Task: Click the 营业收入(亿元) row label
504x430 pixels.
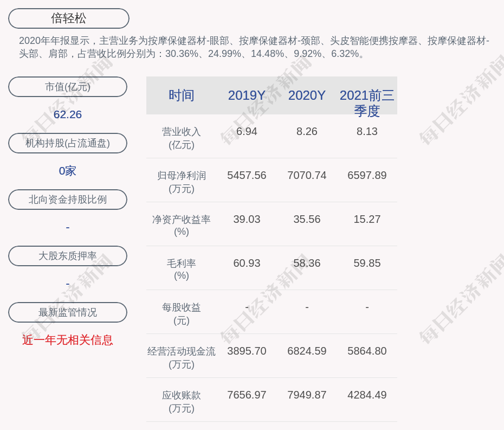Action: click(x=182, y=138)
